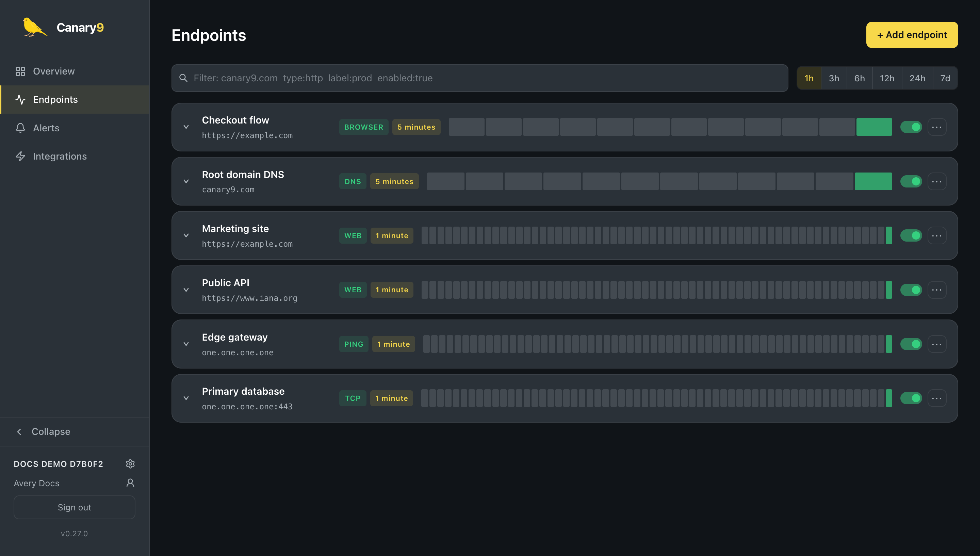
Task: Click the latest green status bar for Primary database
Action: [889, 398]
